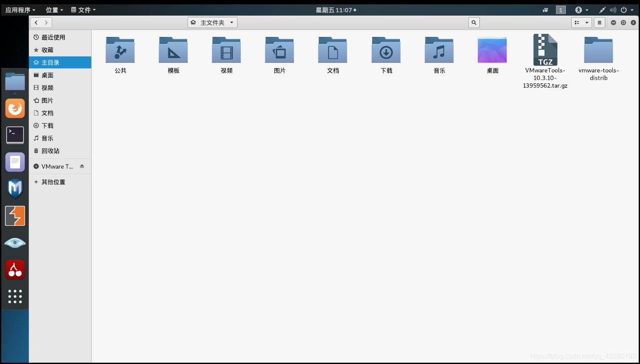Image resolution: width=640 pixels, height=364 pixels.
Task: Maximize the file manager window
Action: 624,23
